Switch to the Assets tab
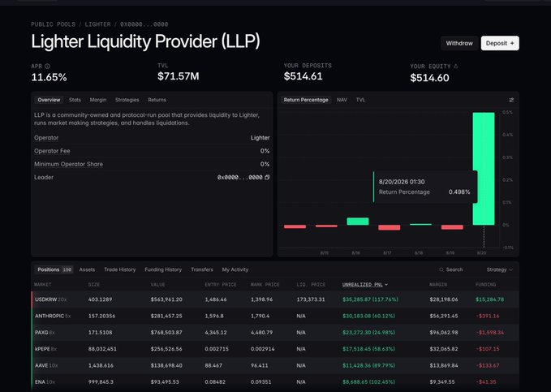The image size is (551, 392). coord(87,269)
